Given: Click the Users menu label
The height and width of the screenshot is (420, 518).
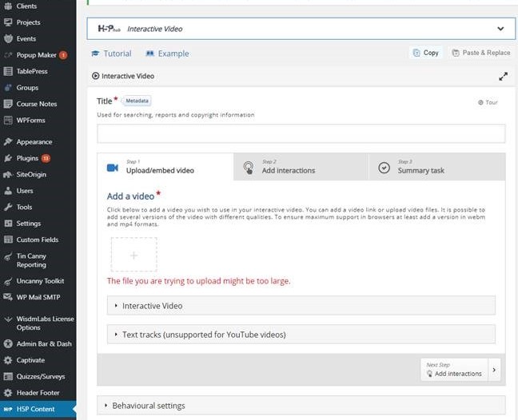Looking at the screenshot, I should click(25, 191).
